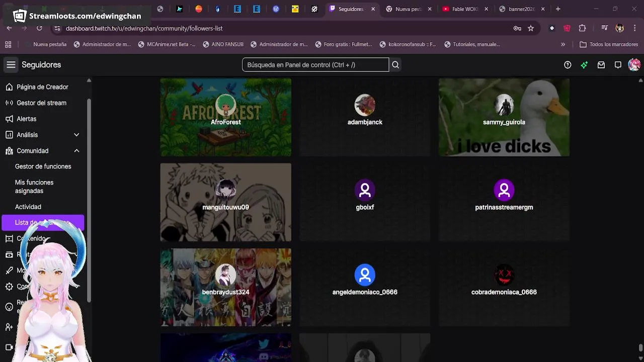The image size is (644, 362).
Task: Open the user avatar menu in header
Action: pyautogui.click(x=634, y=65)
